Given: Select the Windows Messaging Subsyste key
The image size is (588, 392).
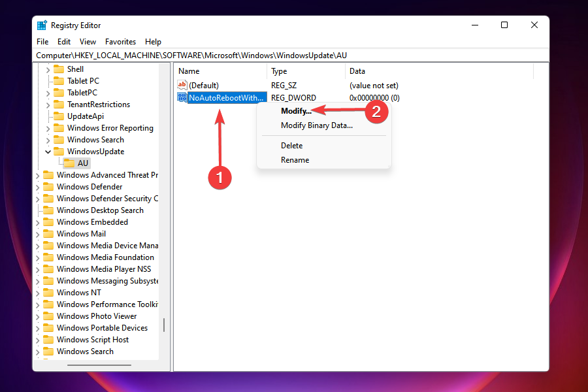Looking at the screenshot, I should click(107, 281).
